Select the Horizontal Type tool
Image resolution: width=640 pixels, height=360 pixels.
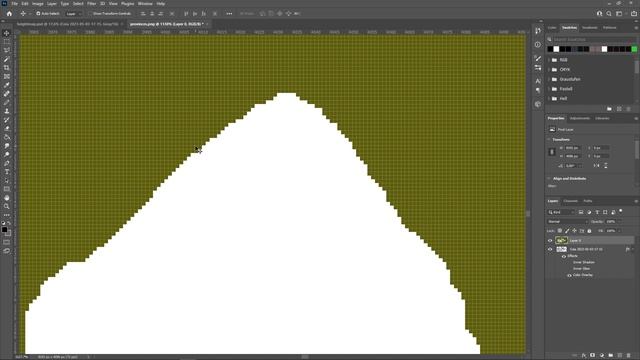click(7, 171)
